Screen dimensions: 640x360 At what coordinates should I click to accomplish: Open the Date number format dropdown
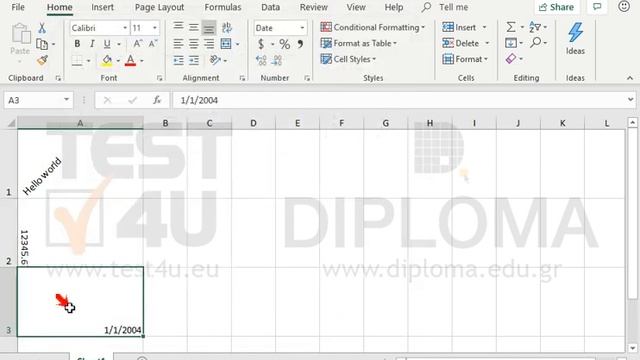coord(302,28)
